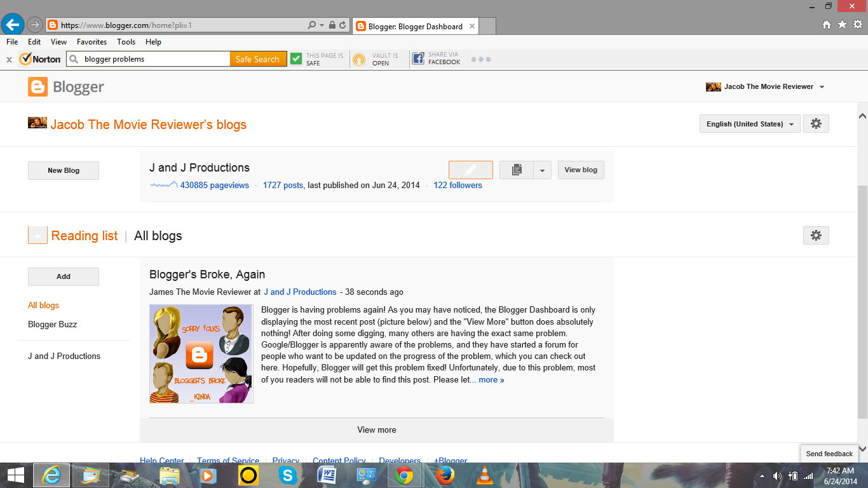Screen dimensions: 868x488
Task: Click the Add button in reading list
Action: pos(64,276)
